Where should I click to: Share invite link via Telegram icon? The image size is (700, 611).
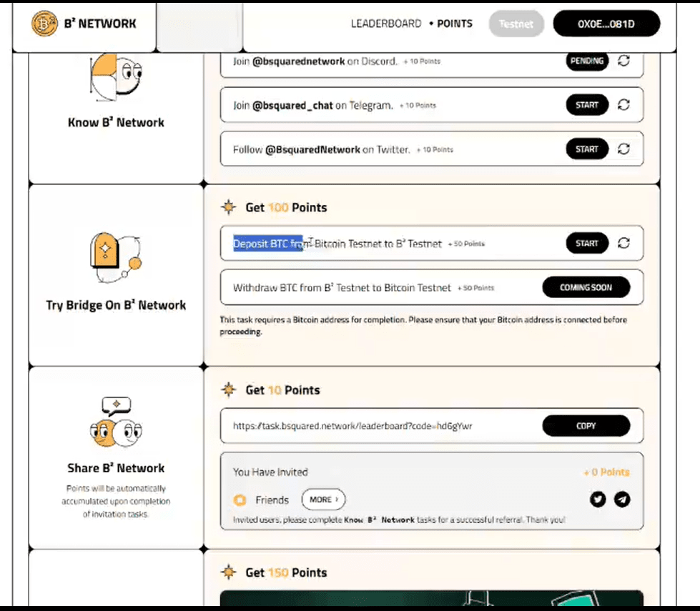[622, 499]
